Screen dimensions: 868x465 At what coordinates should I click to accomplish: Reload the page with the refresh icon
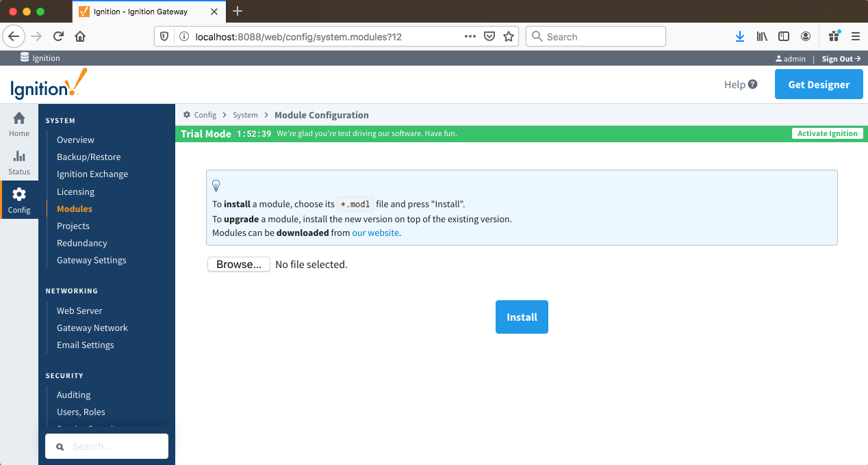coord(58,37)
